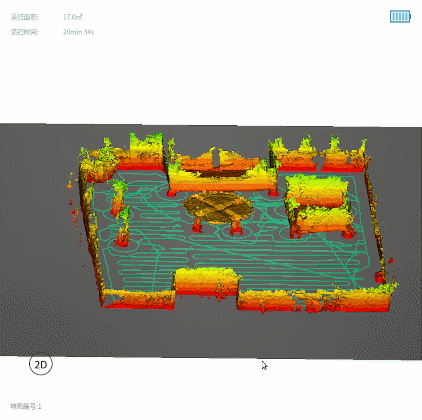This screenshot has width=422, height=420.
Task: Select the round table in the 3D map
Action: (x=217, y=207)
